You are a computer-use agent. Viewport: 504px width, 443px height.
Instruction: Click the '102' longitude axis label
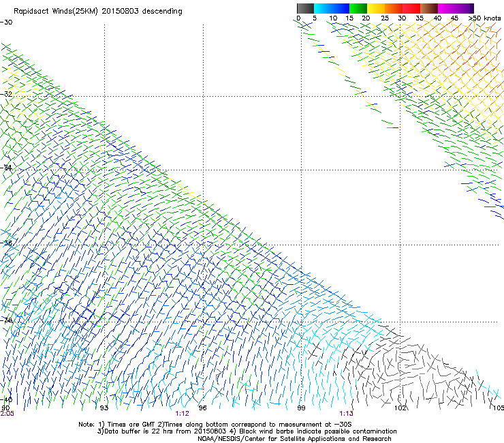(400, 408)
